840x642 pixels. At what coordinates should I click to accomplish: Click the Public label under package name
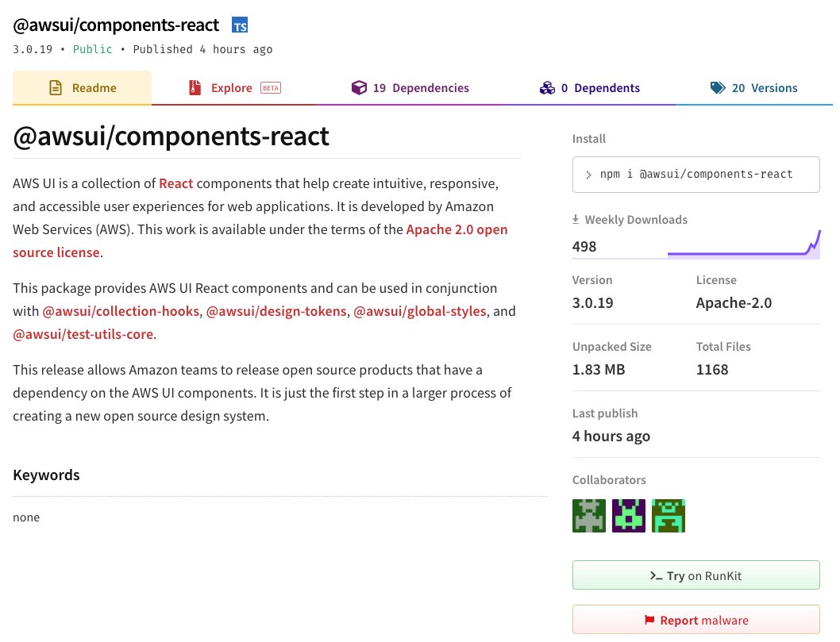(93, 49)
